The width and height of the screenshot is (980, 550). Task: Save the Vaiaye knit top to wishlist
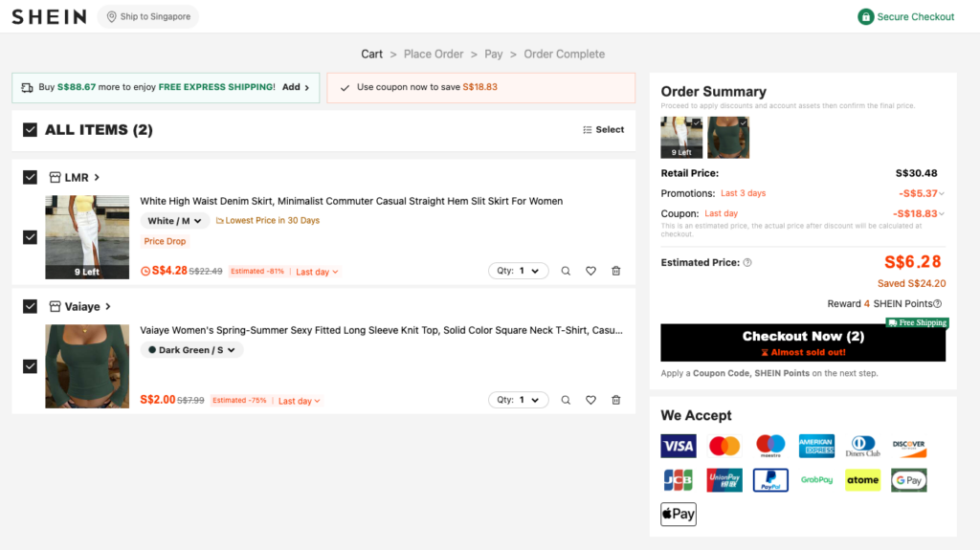590,400
